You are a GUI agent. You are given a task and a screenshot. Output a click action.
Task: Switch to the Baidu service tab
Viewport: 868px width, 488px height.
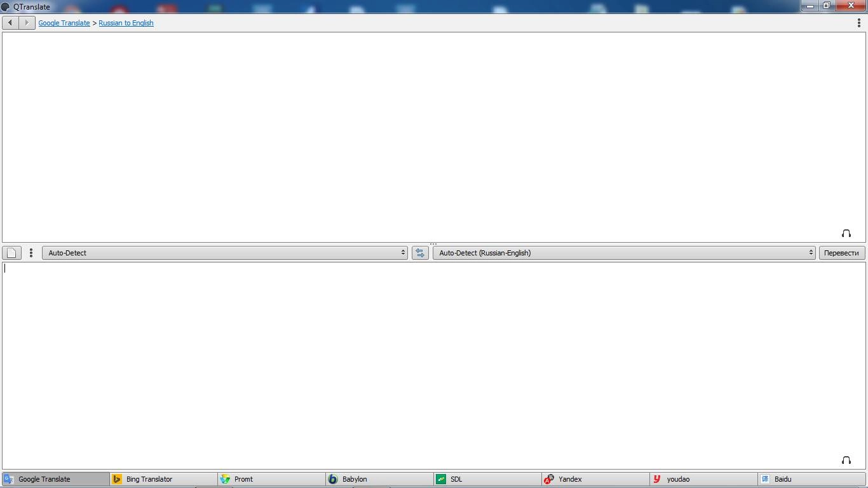(811, 479)
